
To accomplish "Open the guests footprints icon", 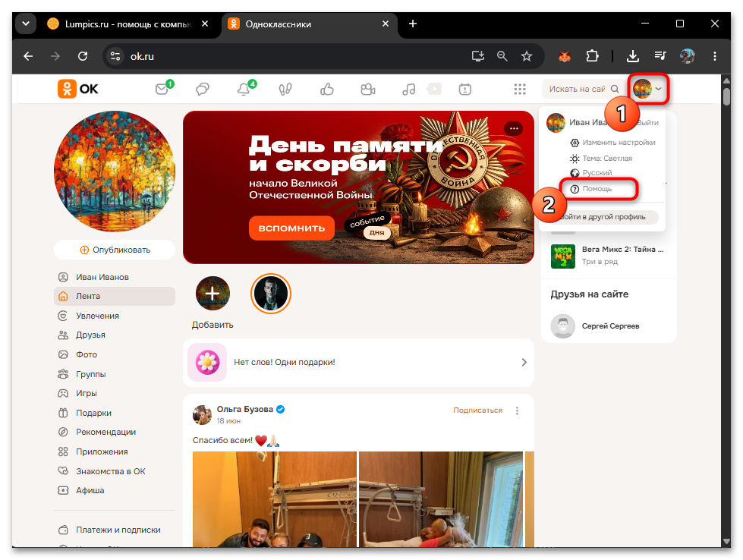I will [285, 89].
